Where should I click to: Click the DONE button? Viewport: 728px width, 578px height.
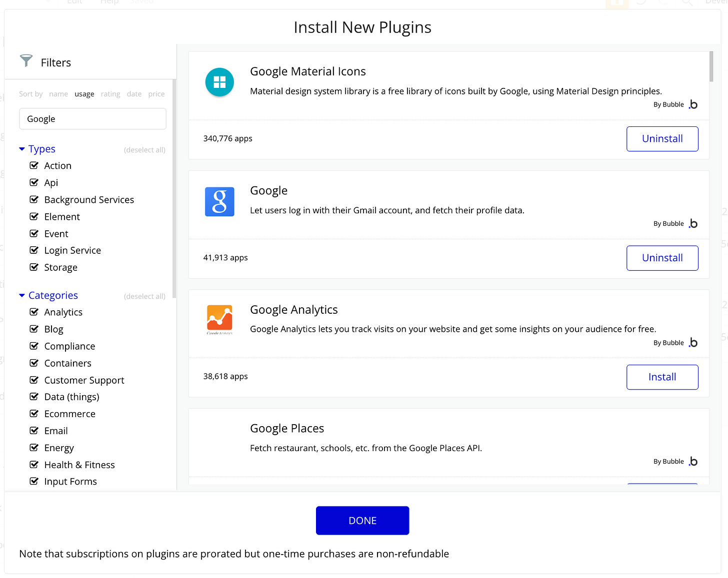coord(362,521)
